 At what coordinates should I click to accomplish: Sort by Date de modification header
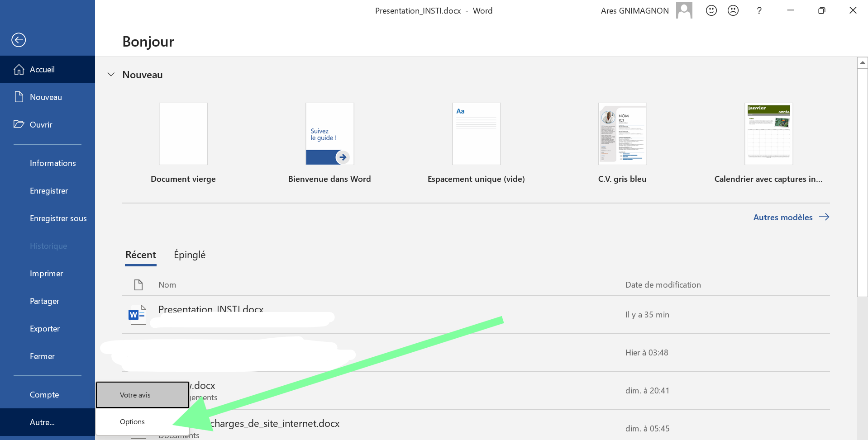pyautogui.click(x=663, y=285)
